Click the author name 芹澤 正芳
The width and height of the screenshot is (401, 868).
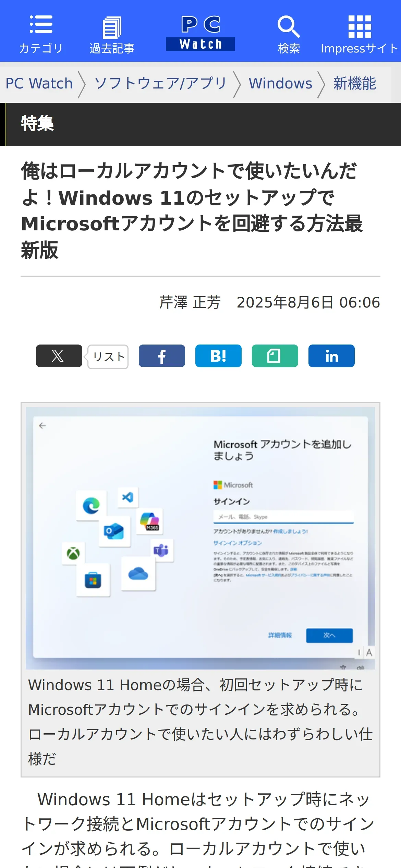[190, 303]
